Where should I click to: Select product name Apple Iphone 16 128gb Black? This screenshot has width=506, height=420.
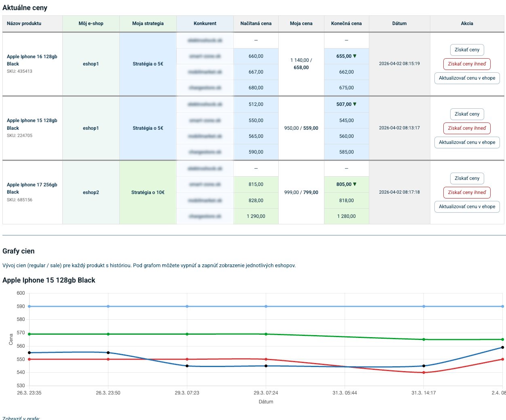(32, 60)
